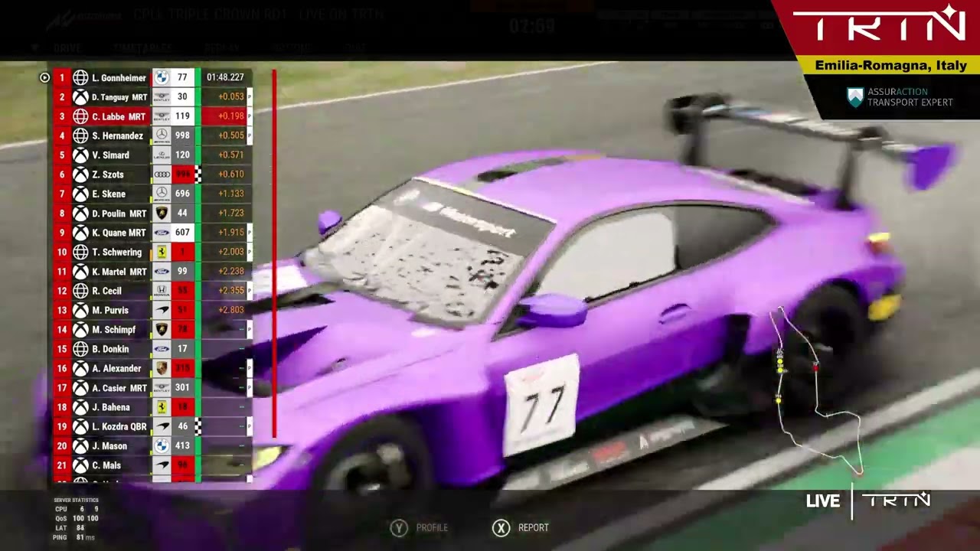Screen dimensions: 980x551
Task: Select driver T. Schwering in standings
Action: pos(116,252)
